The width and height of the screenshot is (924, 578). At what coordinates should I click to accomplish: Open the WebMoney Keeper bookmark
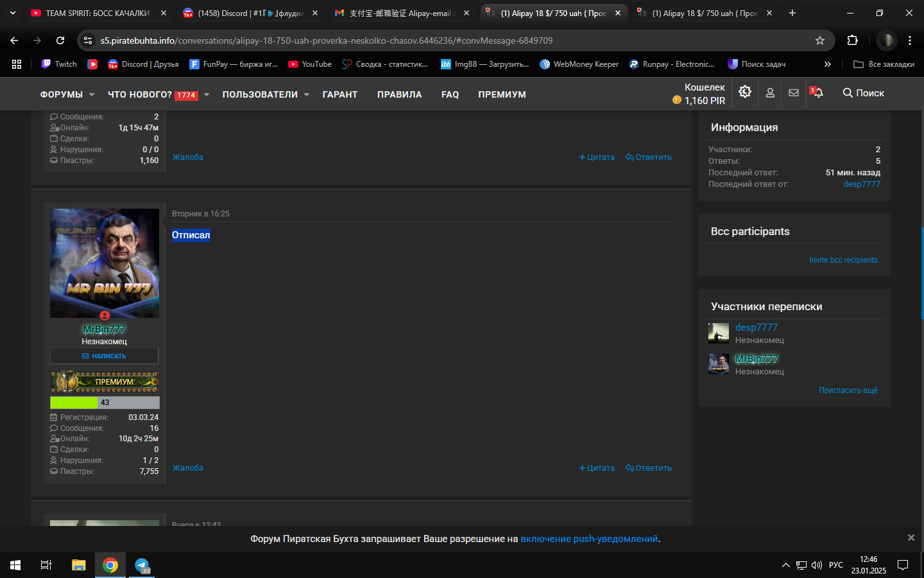pyautogui.click(x=579, y=64)
